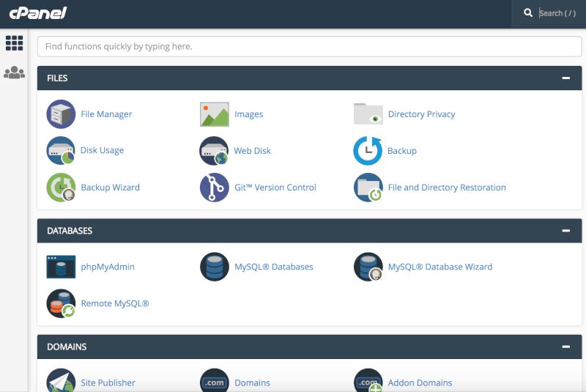Collapse the Domains section

pos(565,347)
